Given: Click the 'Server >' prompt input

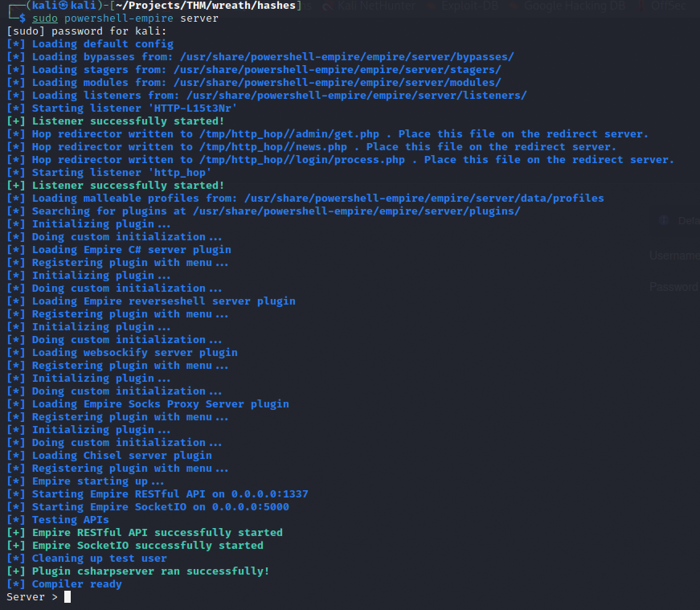Looking at the screenshot, I should [68, 597].
